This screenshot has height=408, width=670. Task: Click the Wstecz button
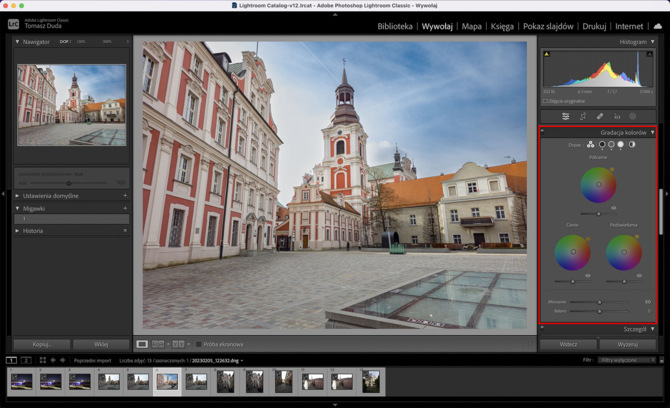[x=568, y=344]
